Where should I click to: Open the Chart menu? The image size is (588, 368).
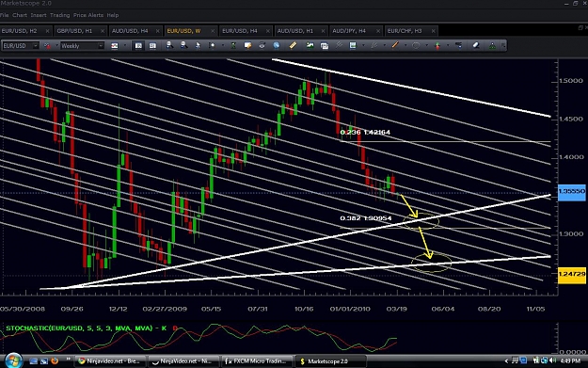pyautogui.click(x=20, y=15)
